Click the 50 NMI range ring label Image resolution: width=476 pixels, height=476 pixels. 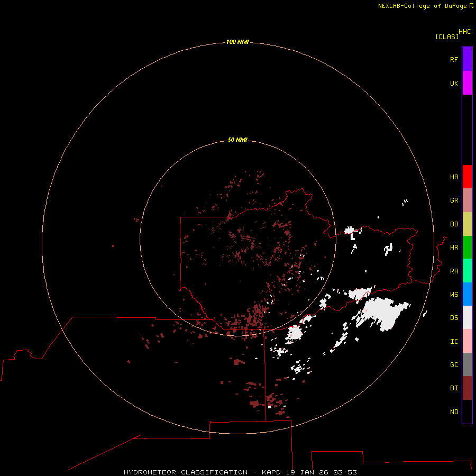point(237,140)
